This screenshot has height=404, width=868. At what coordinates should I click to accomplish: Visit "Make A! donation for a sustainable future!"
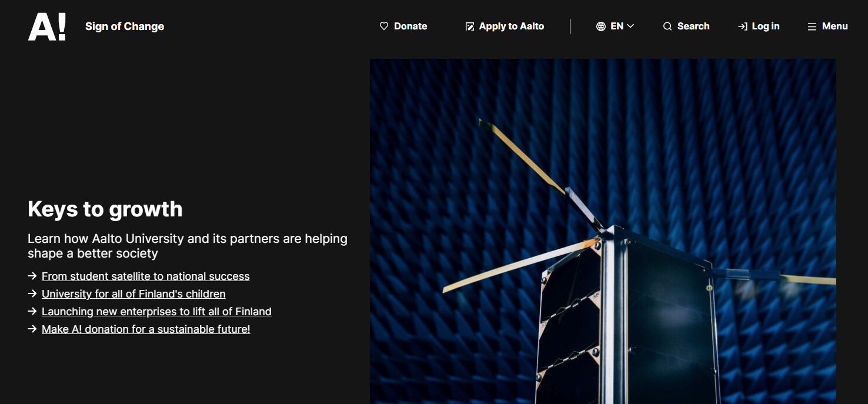(146, 329)
